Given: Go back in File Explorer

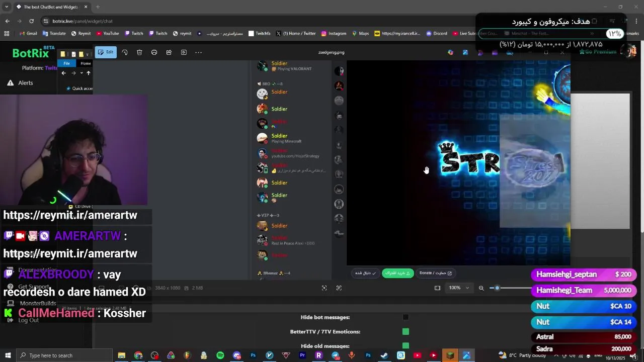Looking at the screenshot, I should 63,73.
